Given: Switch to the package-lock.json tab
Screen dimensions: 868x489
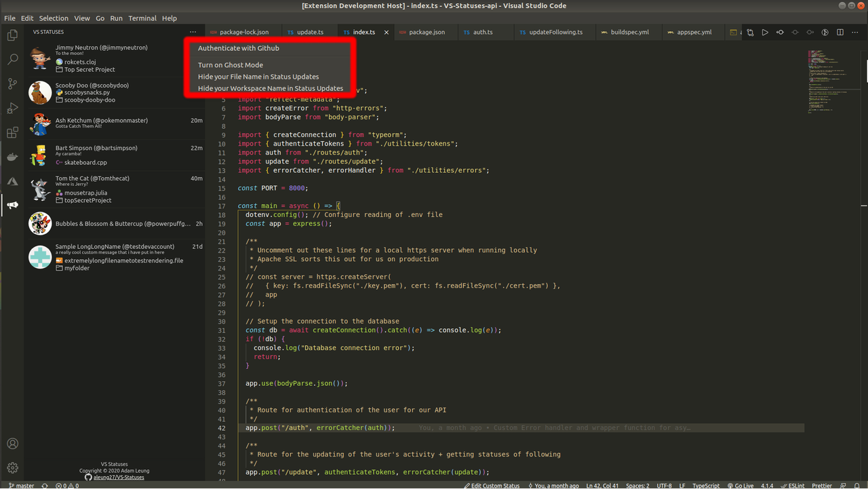Looking at the screenshot, I should 244,32.
